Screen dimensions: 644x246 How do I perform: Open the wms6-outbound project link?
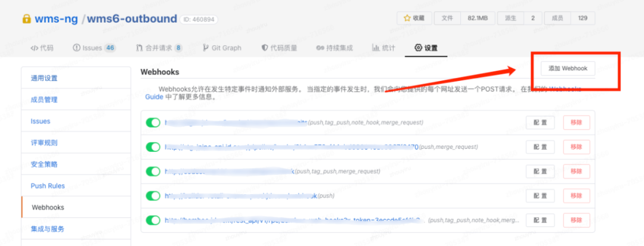click(x=132, y=19)
